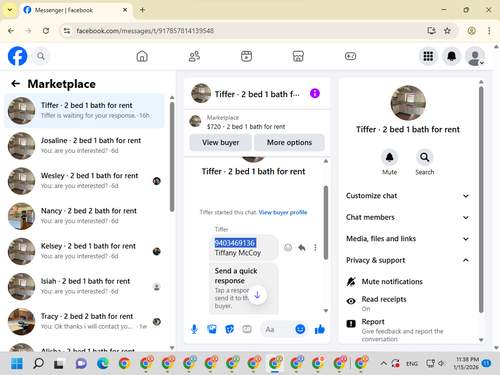
Task: Go to Facebook home via logo
Action: 17,56
